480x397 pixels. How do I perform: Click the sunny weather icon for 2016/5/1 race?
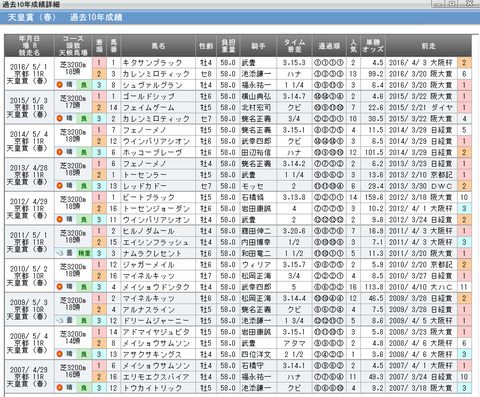click(x=60, y=85)
